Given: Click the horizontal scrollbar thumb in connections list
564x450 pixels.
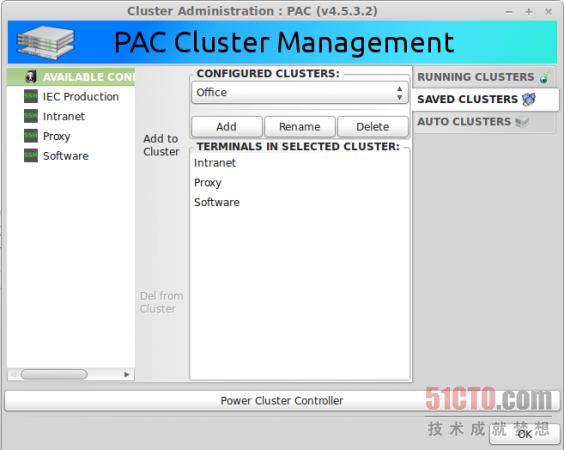Looking at the screenshot, I should point(54,374).
